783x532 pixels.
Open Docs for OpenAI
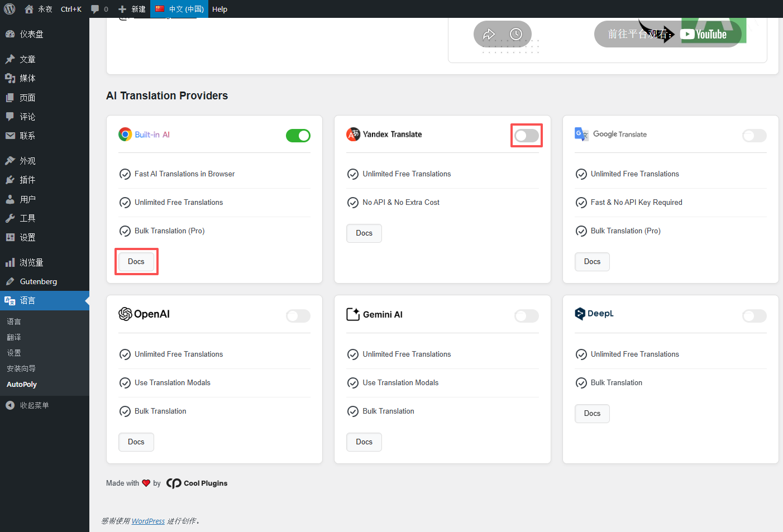pos(136,442)
